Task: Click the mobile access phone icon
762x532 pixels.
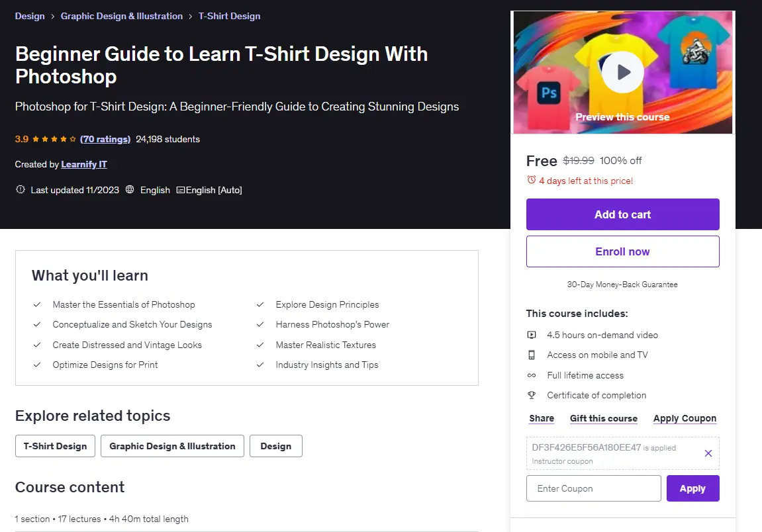Action: coord(532,355)
